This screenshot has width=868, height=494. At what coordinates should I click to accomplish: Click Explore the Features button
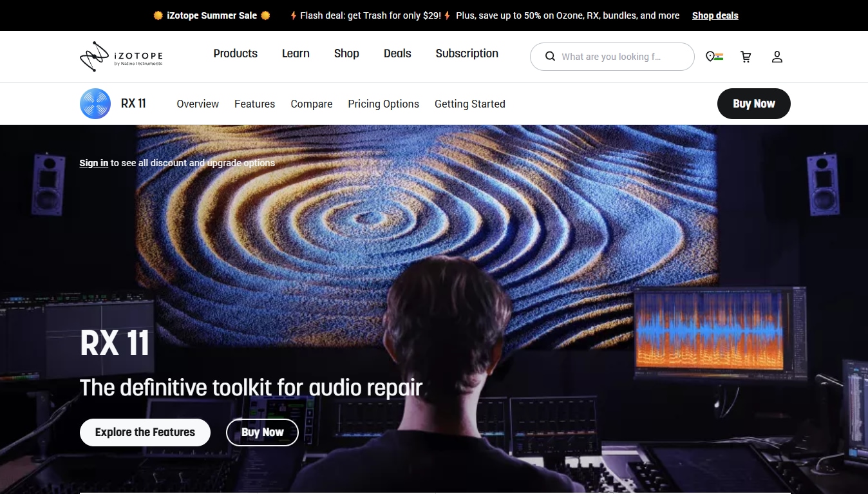click(x=145, y=432)
